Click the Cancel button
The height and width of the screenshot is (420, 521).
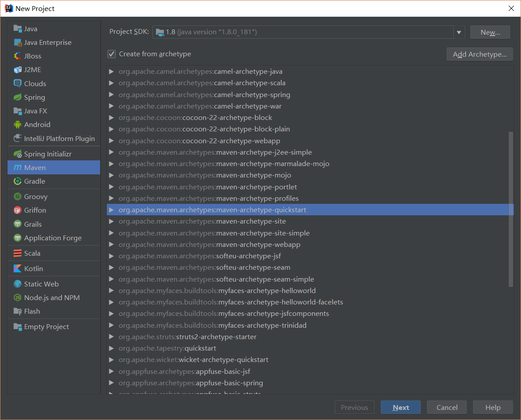447,407
